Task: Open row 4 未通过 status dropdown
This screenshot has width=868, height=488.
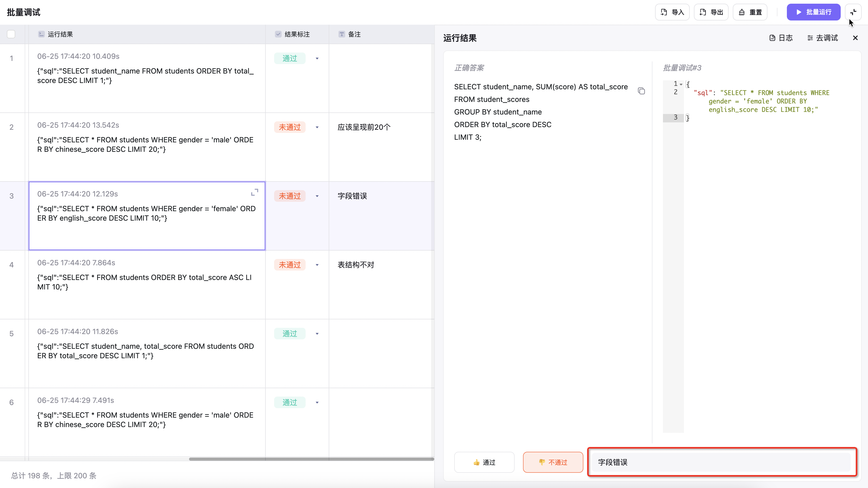Action: pyautogui.click(x=317, y=265)
